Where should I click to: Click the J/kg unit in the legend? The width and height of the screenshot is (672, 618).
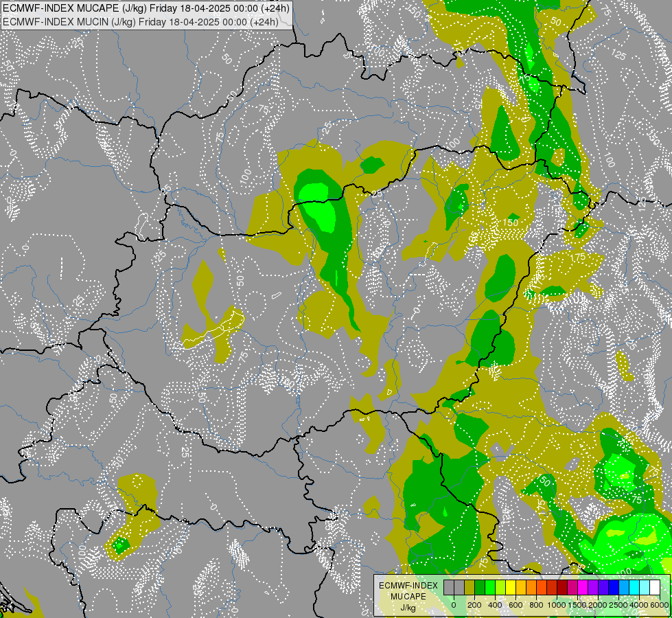(x=408, y=608)
